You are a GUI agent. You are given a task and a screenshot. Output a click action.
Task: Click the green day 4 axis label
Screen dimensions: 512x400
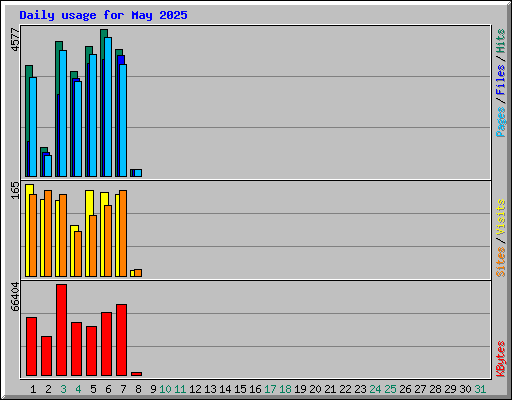pyautogui.click(x=78, y=389)
